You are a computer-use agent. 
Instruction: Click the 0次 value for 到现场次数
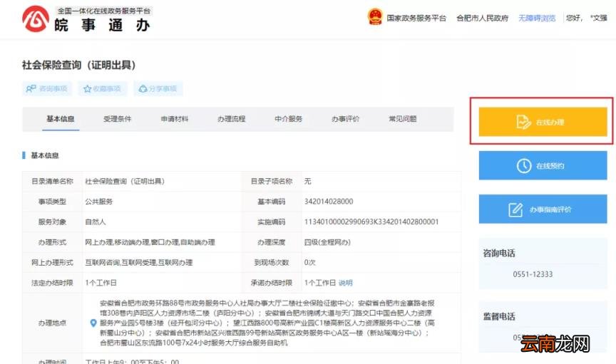pos(310,263)
